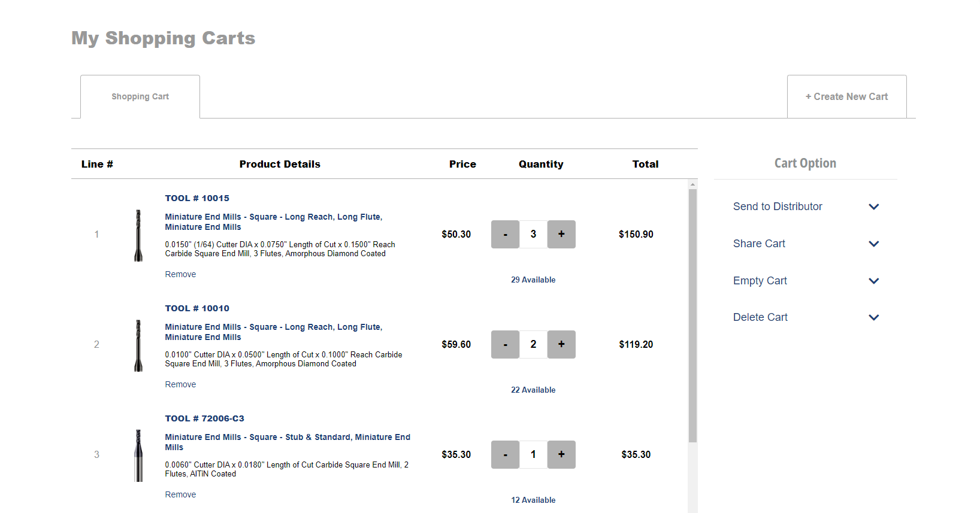Decrease quantity for tool 10015
This screenshot has width=980, height=513.
point(505,234)
